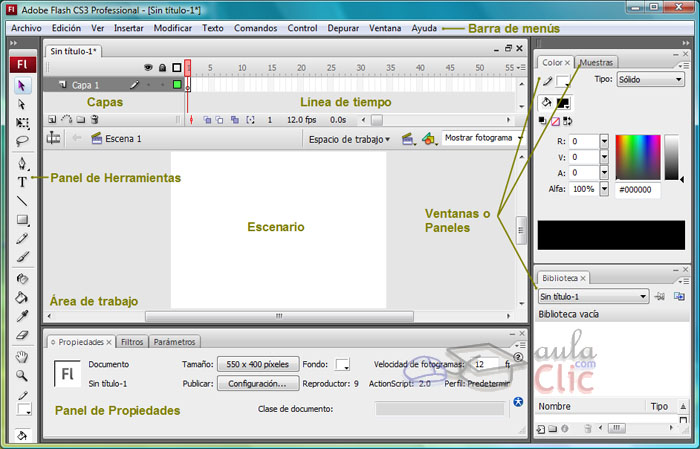Open V value dropdown arrow
Screen dimensions: 700x449
604,157
